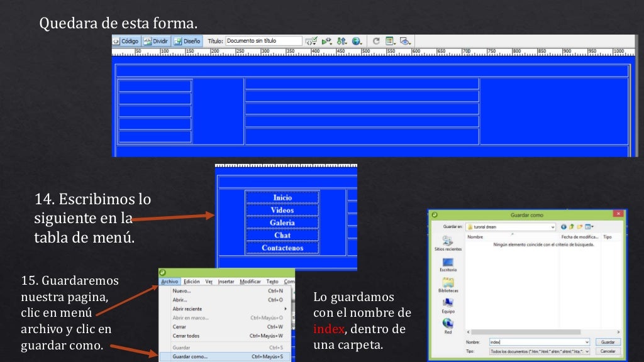Click the create new folder icon
The height and width of the screenshot is (362, 644).
[579, 226]
